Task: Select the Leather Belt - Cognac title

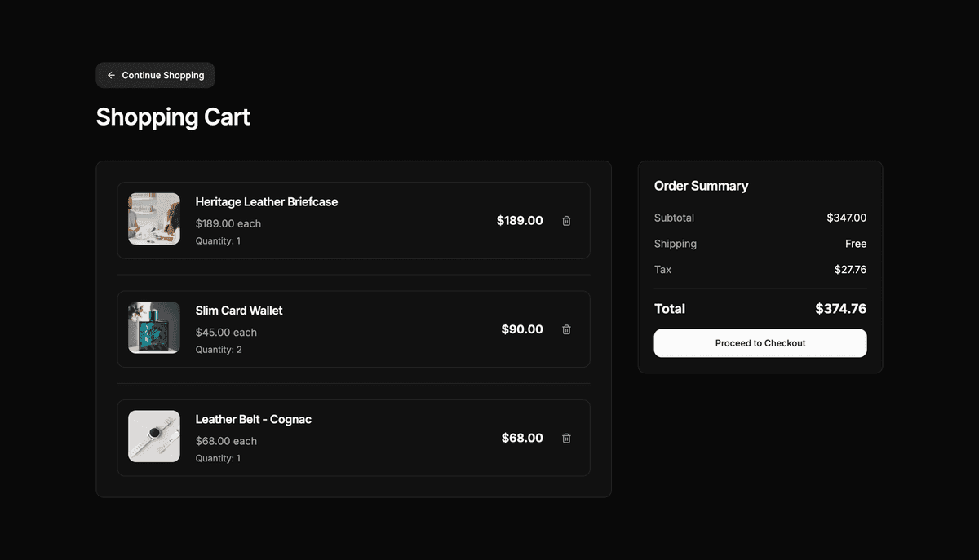Action: [253, 419]
